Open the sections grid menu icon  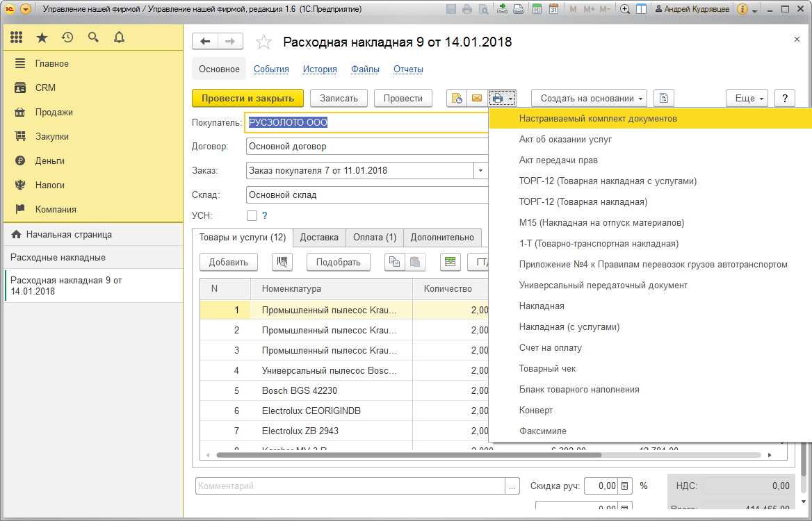[x=16, y=38]
